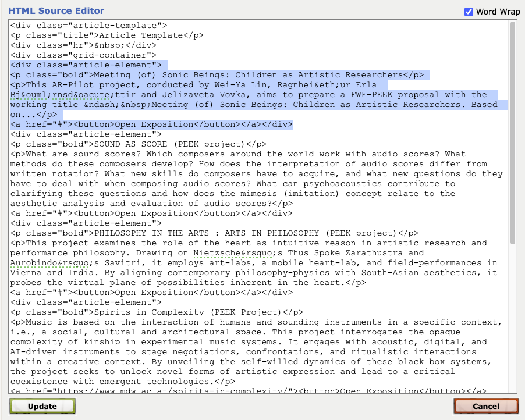Click the underlined word "Nietzsche" in text
The height and width of the screenshot is (420, 525).
tap(217, 253)
